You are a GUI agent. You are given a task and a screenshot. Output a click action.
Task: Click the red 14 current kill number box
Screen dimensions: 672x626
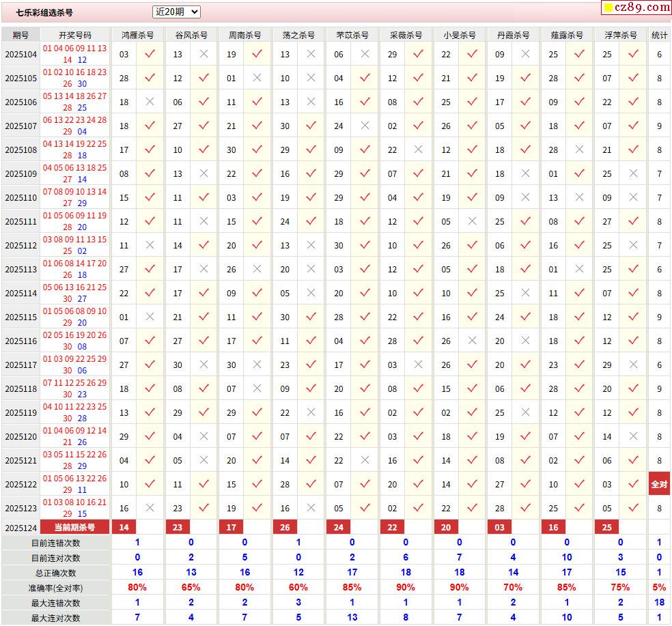(124, 527)
